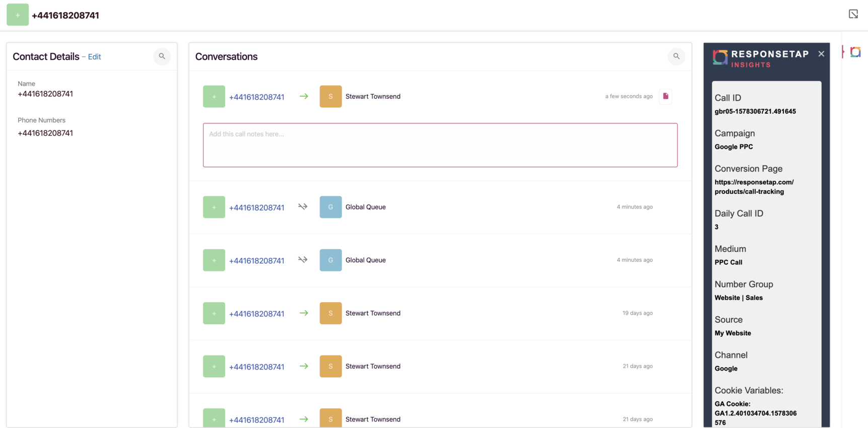This screenshot has height=428, width=868.
Task: Edit the contact details
Action: point(94,57)
